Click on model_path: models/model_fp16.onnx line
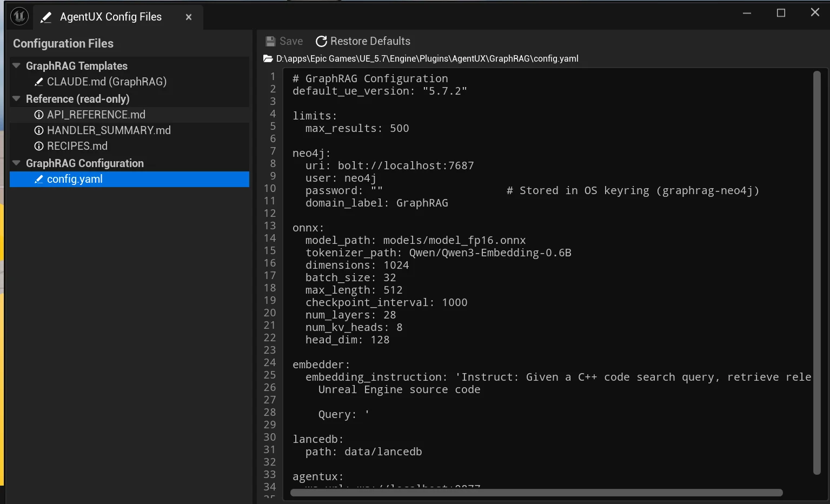The height and width of the screenshot is (504, 830). 416,240
